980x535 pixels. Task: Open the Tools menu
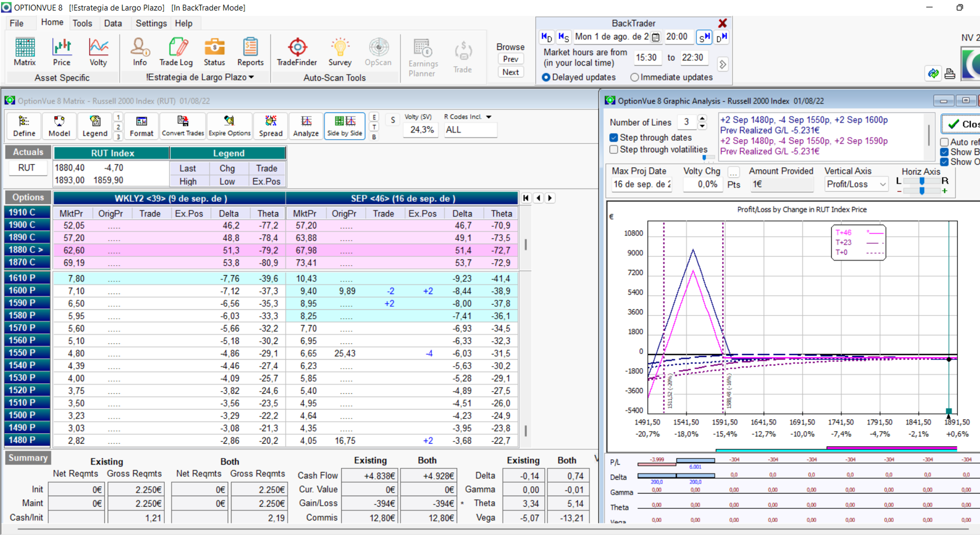pos(82,23)
